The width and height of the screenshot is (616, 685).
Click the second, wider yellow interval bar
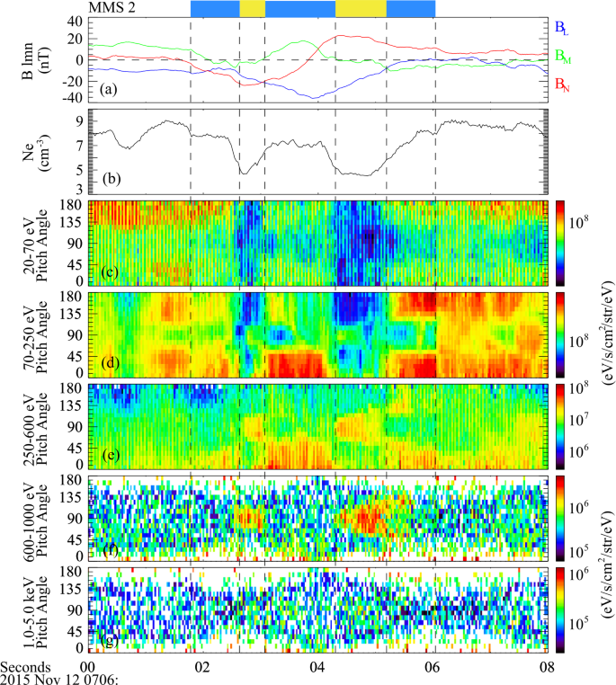pyautogui.click(x=361, y=9)
